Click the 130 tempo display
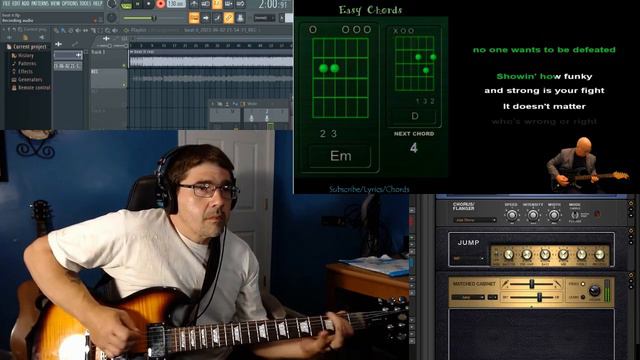The image size is (640, 360). [176, 4]
